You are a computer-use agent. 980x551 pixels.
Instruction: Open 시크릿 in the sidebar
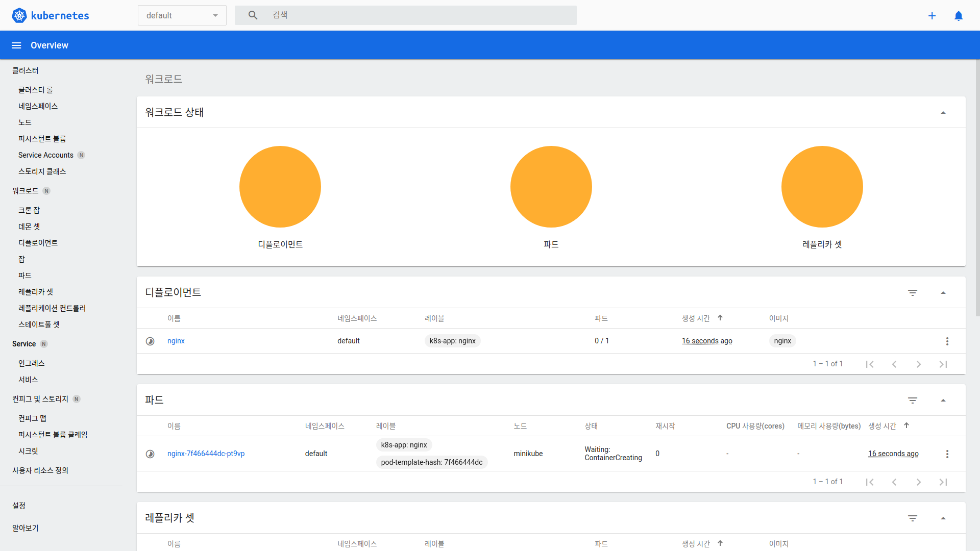pos(28,451)
